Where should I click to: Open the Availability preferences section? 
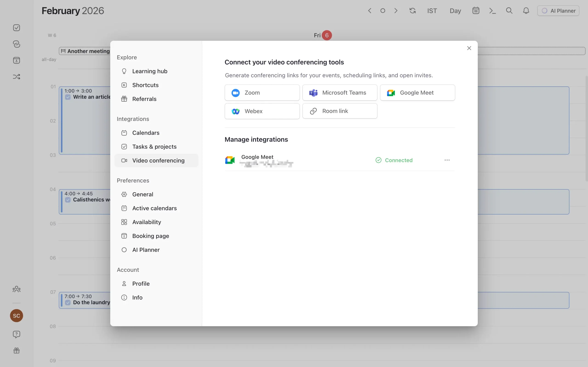click(147, 222)
